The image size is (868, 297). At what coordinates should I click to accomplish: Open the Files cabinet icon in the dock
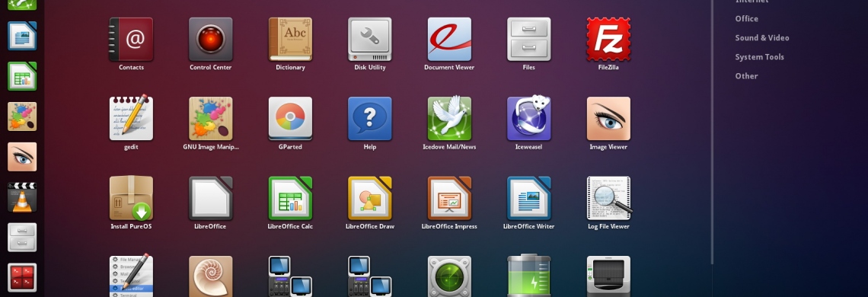tap(22, 237)
